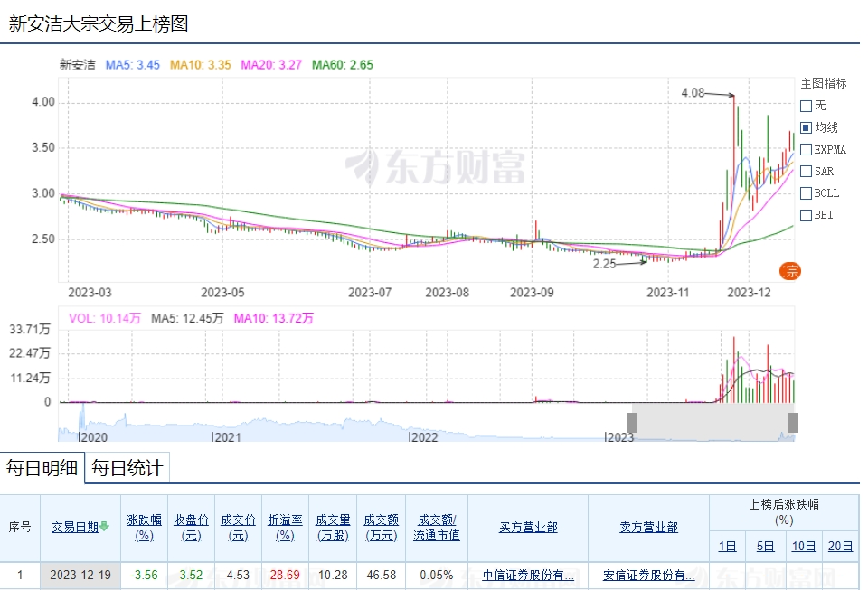The width and height of the screenshot is (868, 590).
Task: Switch to the 每日统计 tab
Action: coord(127,468)
